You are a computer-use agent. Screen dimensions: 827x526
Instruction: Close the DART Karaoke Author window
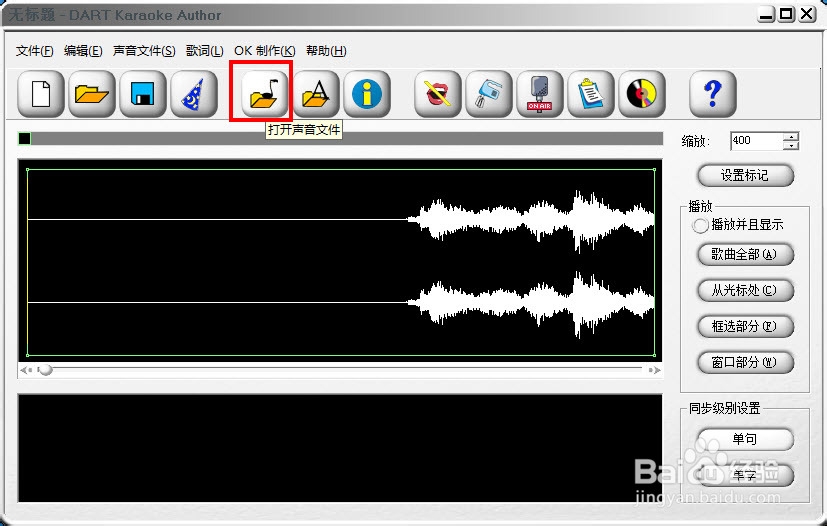click(807, 14)
